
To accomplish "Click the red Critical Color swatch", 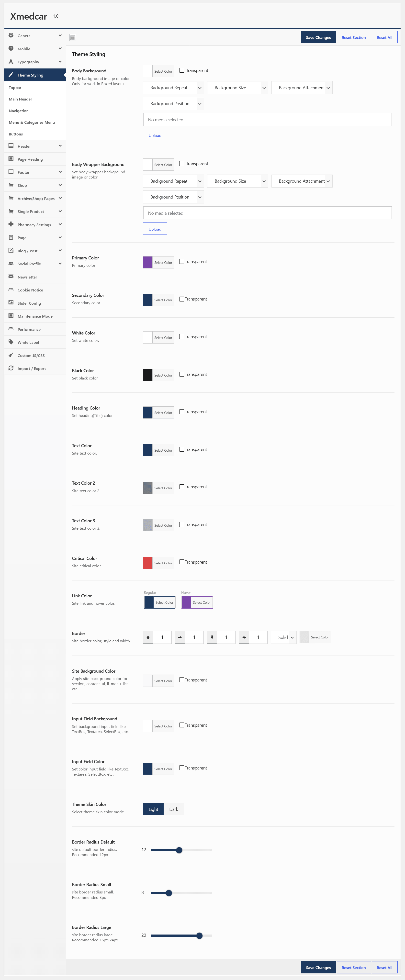I will point(148,563).
